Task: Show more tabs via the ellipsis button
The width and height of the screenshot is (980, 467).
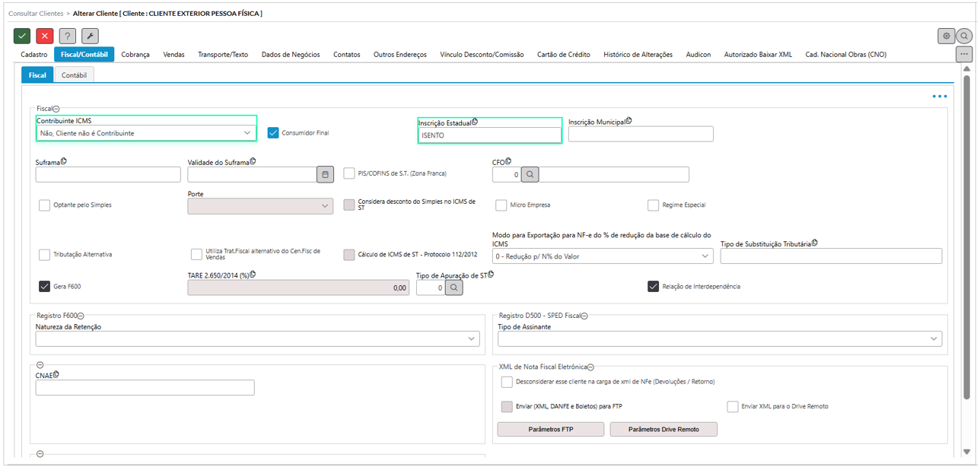Action: (964, 55)
